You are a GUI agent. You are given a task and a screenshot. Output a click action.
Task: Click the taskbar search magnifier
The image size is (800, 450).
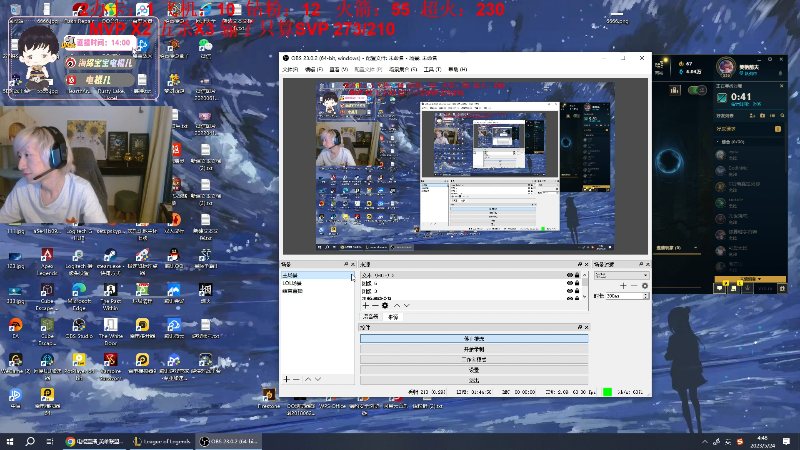point(30,441)
